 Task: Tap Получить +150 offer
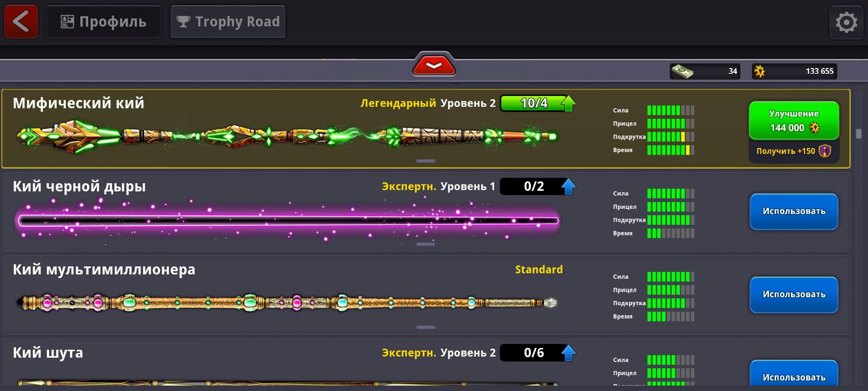pos(794,151)
